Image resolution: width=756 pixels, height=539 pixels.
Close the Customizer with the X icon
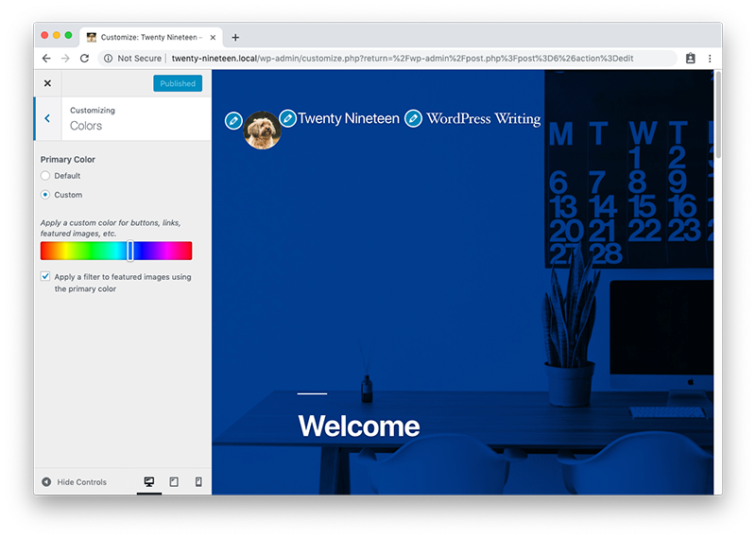pyautogui.click(x=47, y=83)
